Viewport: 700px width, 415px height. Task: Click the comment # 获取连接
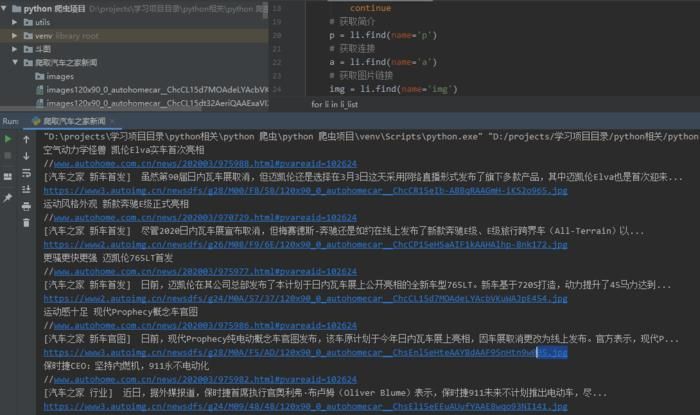(352, 49)
